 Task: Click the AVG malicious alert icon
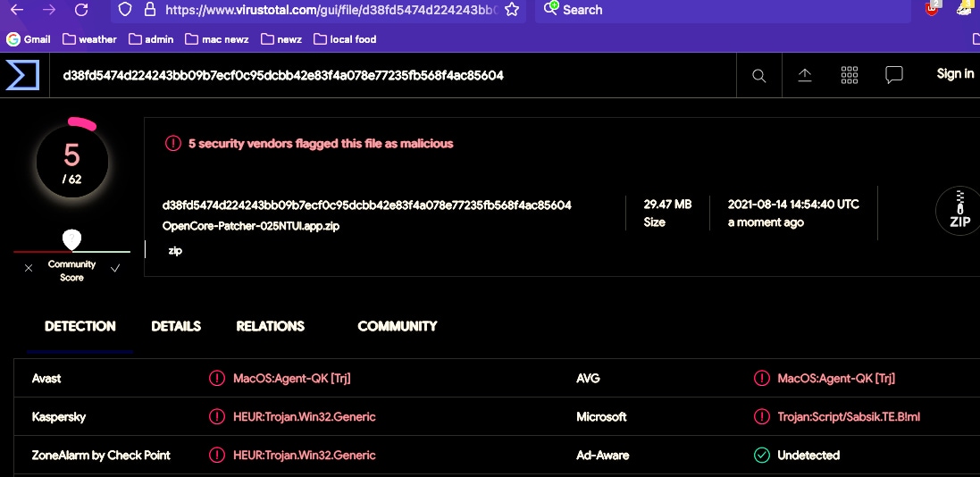(761, 378)
